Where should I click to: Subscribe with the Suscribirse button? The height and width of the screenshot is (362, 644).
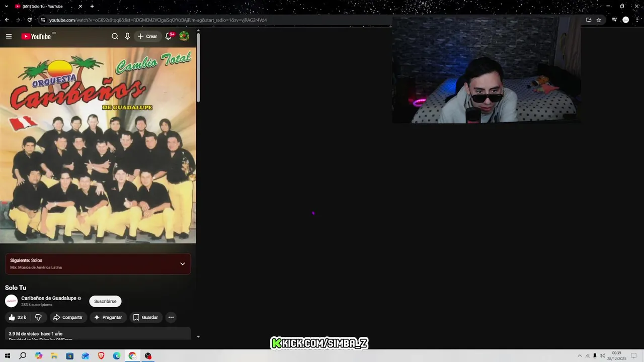click(x=105, y=301)
